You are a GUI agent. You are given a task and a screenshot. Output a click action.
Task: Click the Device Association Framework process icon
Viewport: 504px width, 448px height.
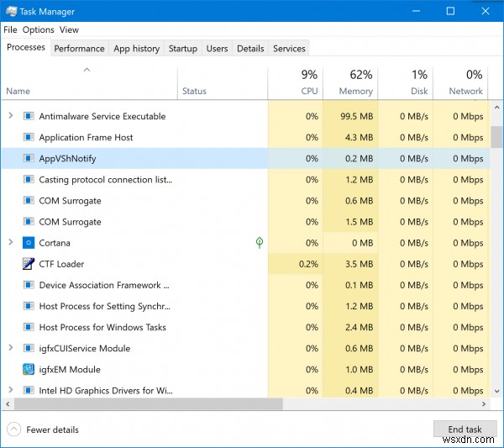[x=29, y=285]
